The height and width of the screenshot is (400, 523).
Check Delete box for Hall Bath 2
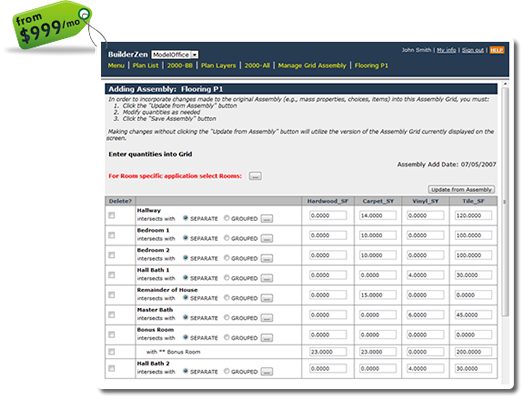[112, 368]
